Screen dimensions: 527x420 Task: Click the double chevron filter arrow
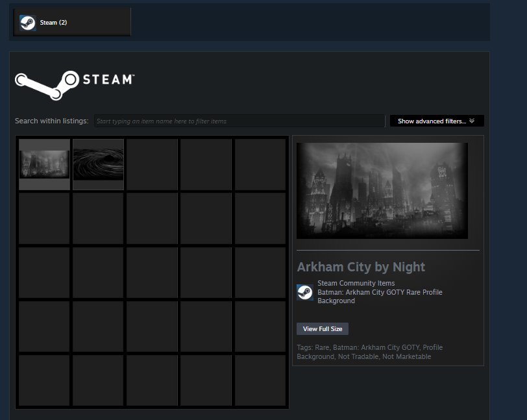point(472,121)
